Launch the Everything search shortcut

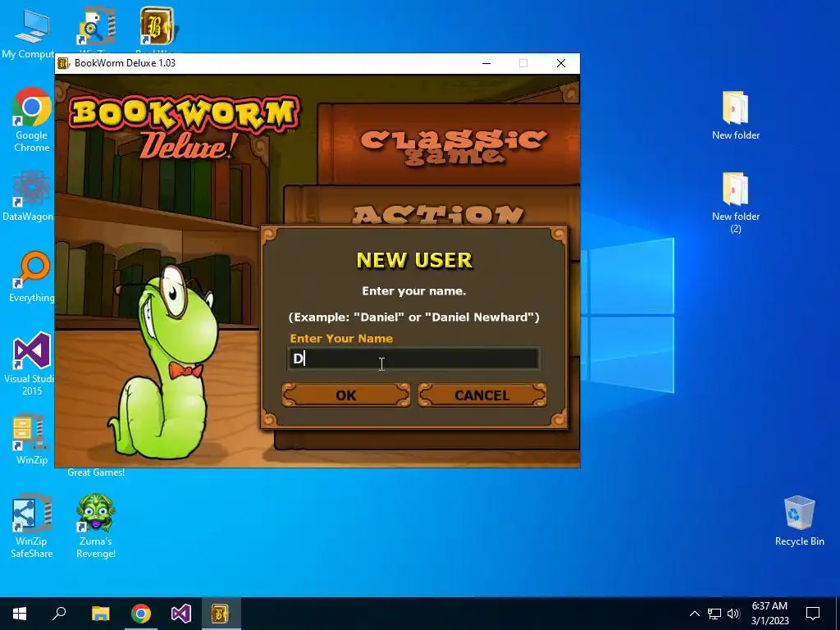(x=32, y=276)
